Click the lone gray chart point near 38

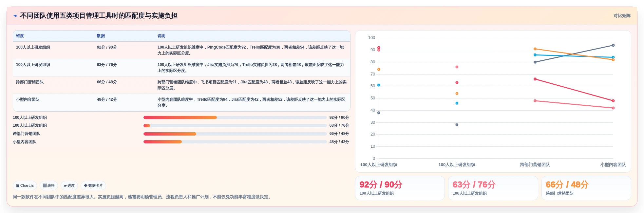[x=379, y=113]
